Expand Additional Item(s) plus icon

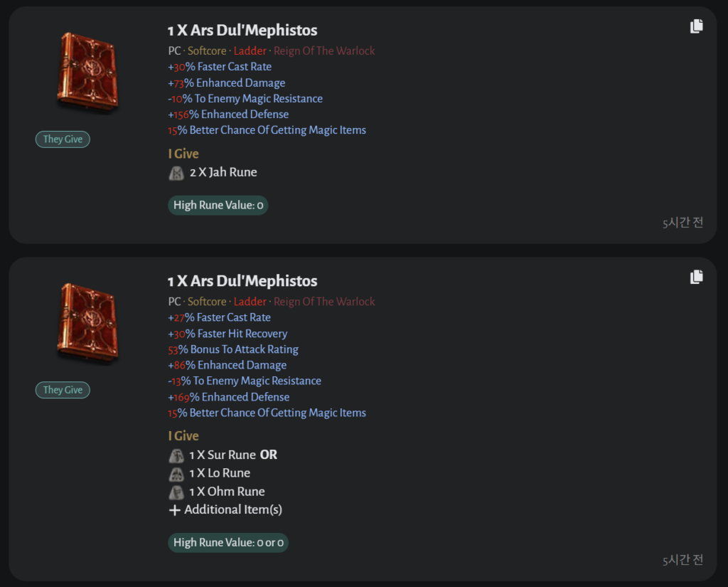175,510
